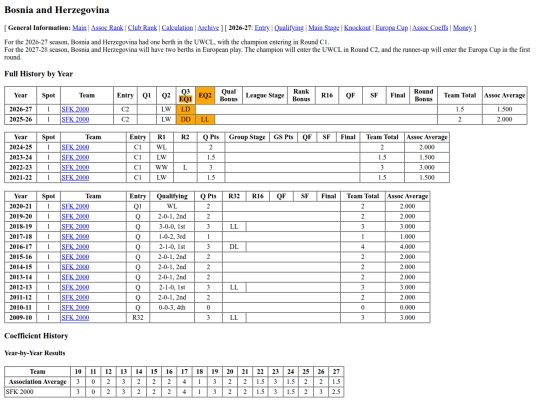Select the orange DD cell for 2025-26
This screenshot has height=405, width=540.
(x=186, y=120)
